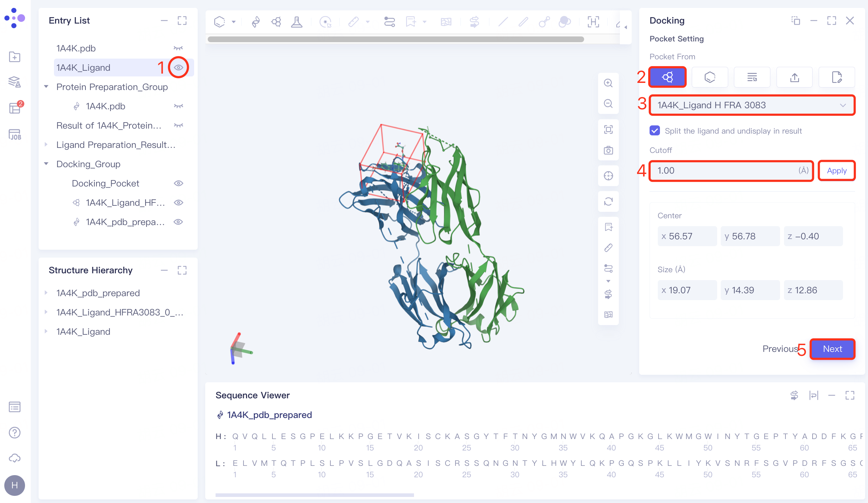Collapse the Docking_Group tree node
The height and width of the screenshot is (503, 868).
[46, 164]
